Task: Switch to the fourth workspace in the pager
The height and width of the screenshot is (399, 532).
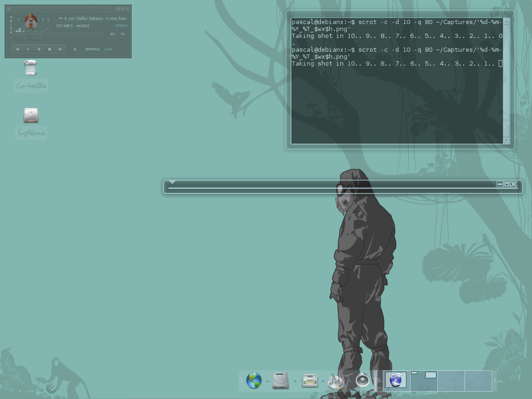Action: (478, 381)
